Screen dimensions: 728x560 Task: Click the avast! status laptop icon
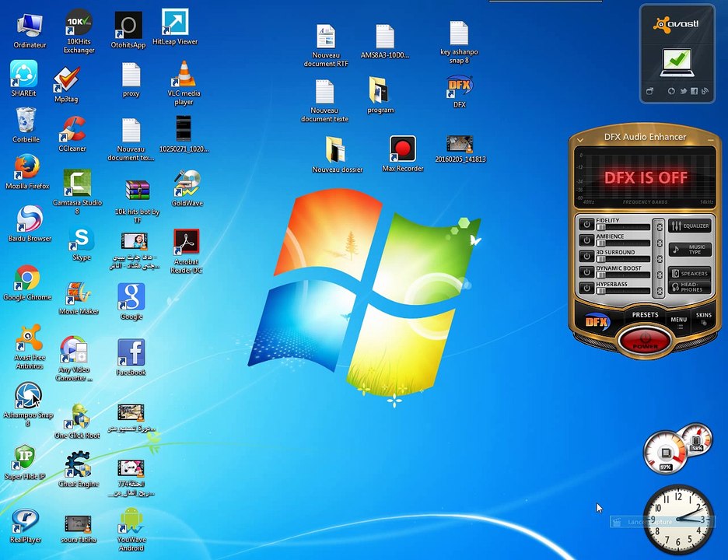click(x=677, y=62)
